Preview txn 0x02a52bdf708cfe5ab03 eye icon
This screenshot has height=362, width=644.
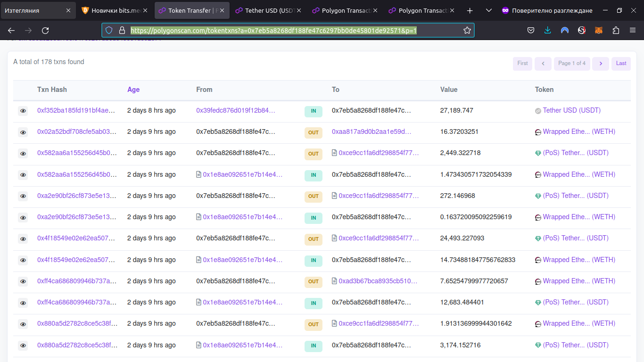23,132
